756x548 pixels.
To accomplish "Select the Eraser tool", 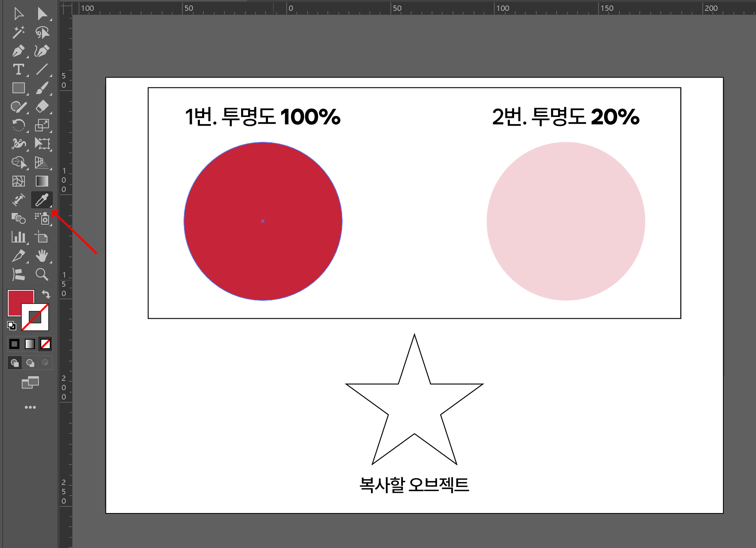I will 43,106.
